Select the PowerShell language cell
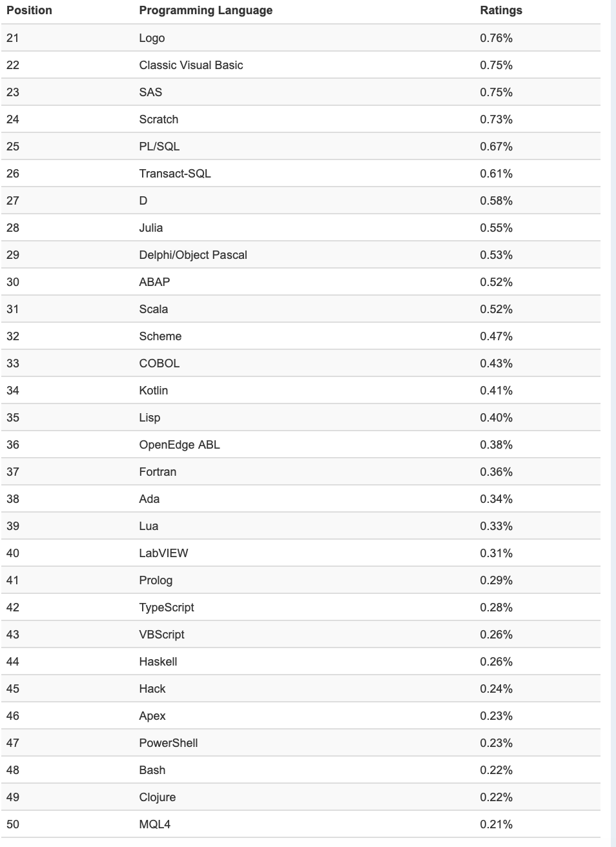 tap(169, 743)
